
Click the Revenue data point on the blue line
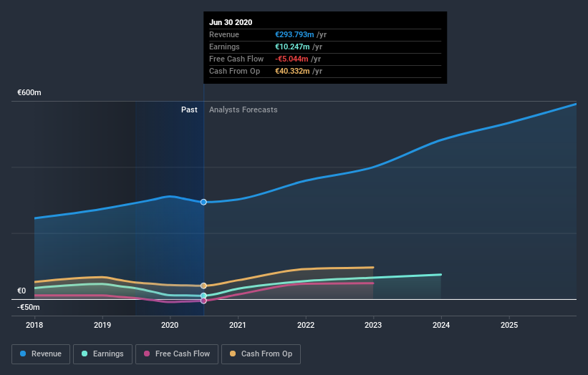tap(203, 202)
